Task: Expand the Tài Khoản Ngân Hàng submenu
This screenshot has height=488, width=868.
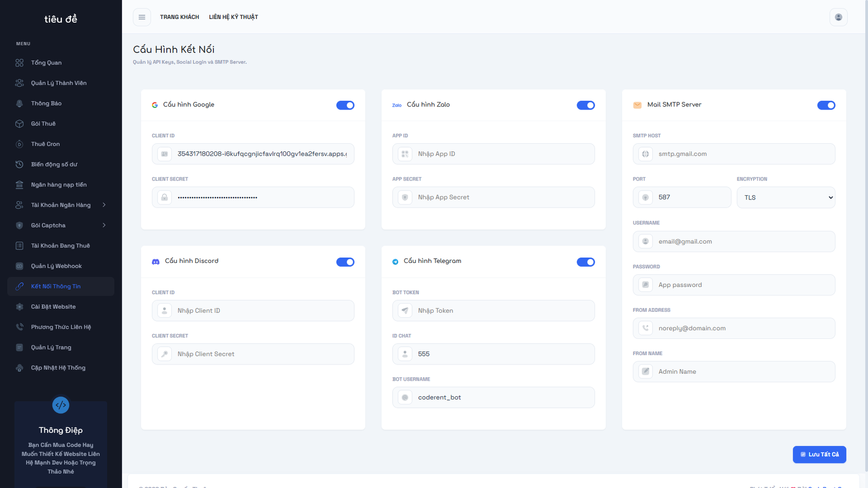Action: tap(104, 205)
